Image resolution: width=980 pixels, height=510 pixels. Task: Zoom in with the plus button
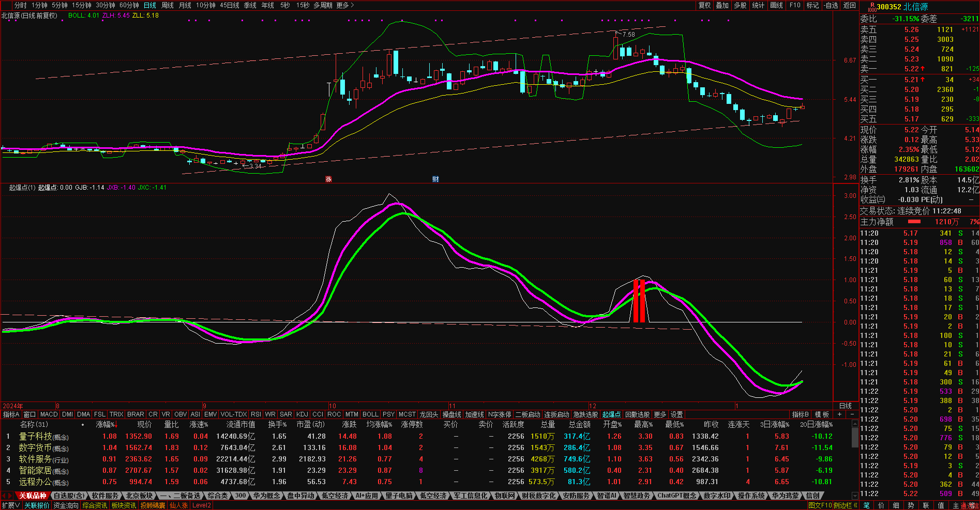[839, 414]
